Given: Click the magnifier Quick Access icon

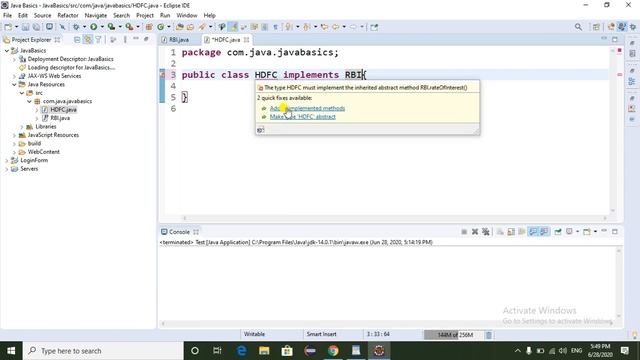Looking at the screenshot, I should pyautogui.click(x=578, y=27).
